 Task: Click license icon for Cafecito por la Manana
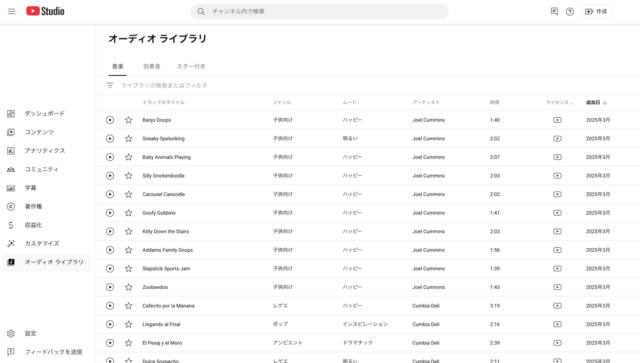click(x=557, y=306)
